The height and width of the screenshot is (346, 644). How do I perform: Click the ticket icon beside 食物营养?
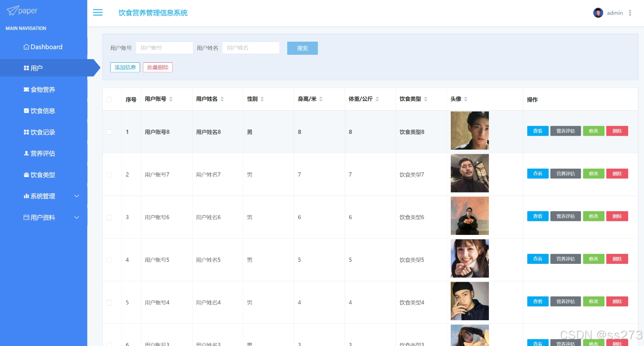click(26, 90)
